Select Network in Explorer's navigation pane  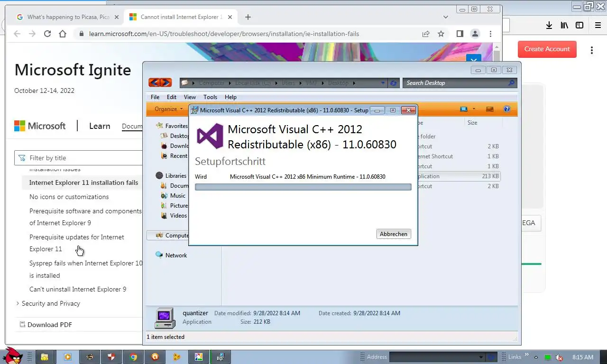coord(176,255)
